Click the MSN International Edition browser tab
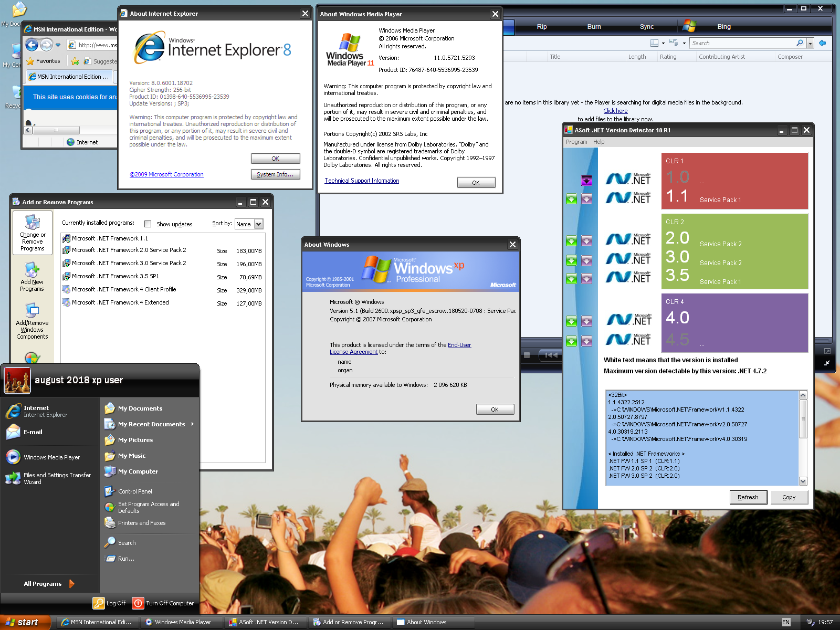Viewport: 840px width, 630px height. 69,77
